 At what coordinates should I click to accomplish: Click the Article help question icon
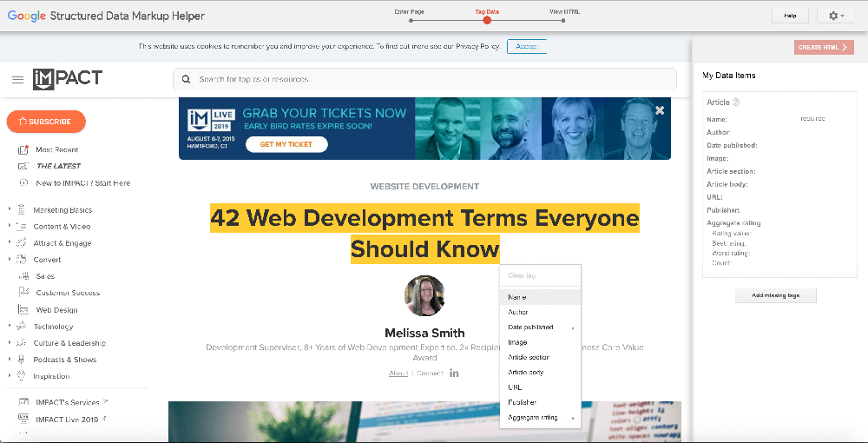pos(736,102)
